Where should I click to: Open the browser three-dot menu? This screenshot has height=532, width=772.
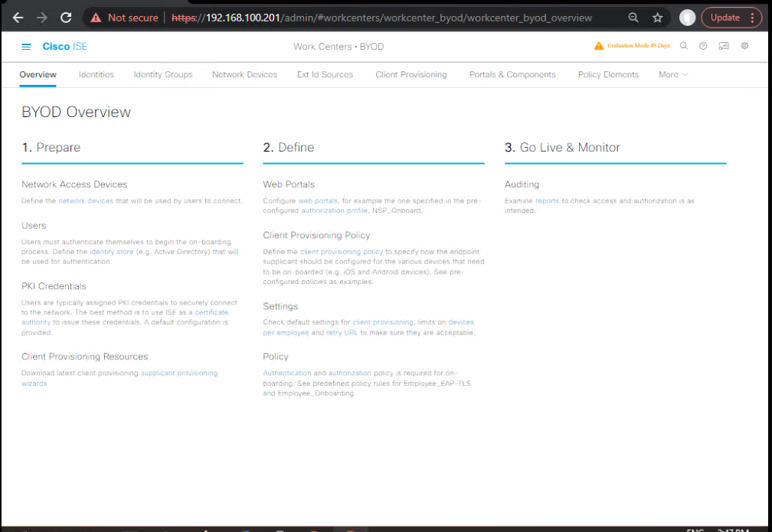(x=752, y=18)
